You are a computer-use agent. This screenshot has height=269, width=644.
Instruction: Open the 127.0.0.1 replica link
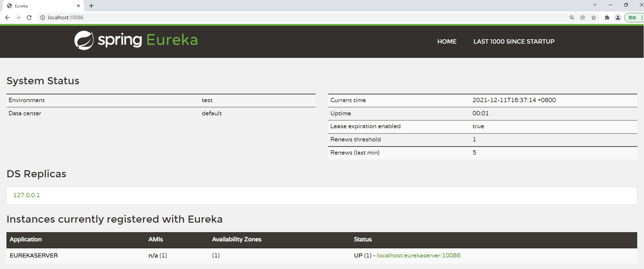coord(26,195)
